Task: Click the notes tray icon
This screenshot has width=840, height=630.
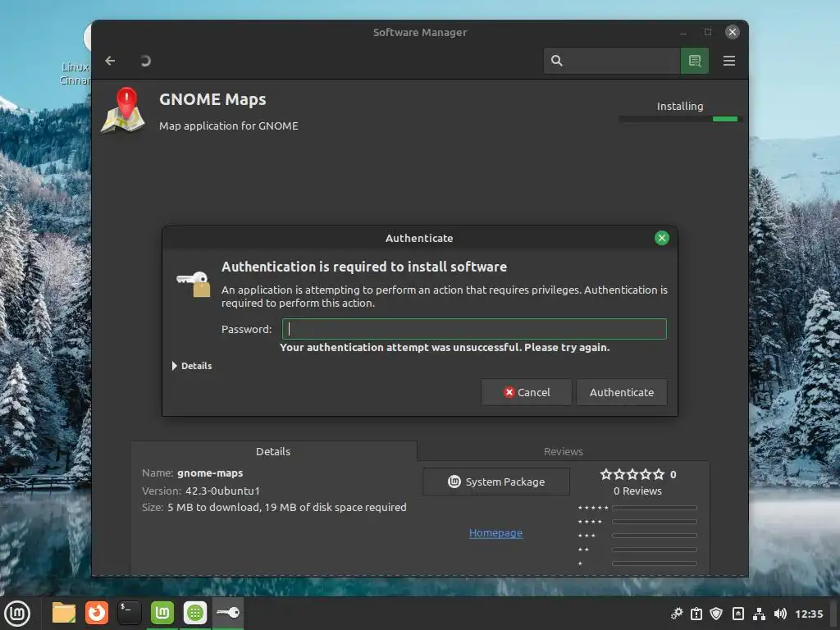Action: point(737,614)
